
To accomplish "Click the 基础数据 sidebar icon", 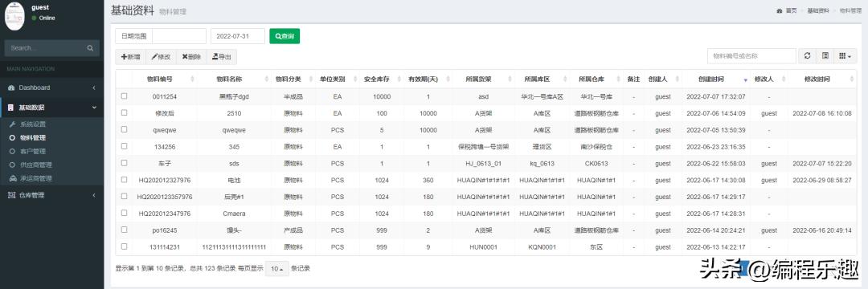I will [x=11, y=108].
